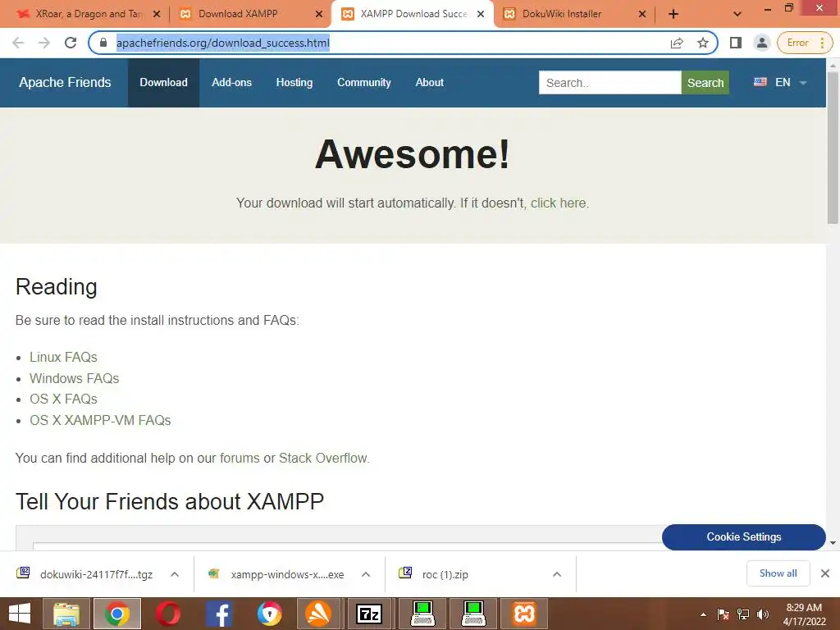
Task: Open the second green-screen computer taskbar icon
Action: tap(473, 614)
